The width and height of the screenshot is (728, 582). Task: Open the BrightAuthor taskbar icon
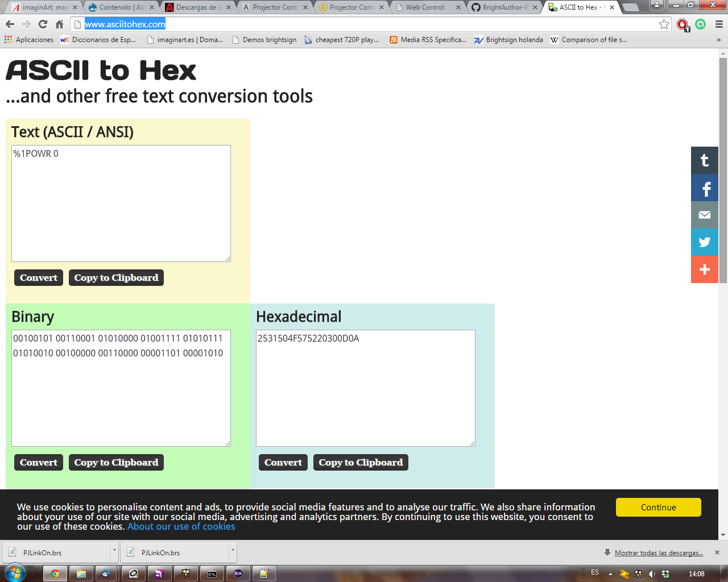pyautogui.click(x=238, y=573)
